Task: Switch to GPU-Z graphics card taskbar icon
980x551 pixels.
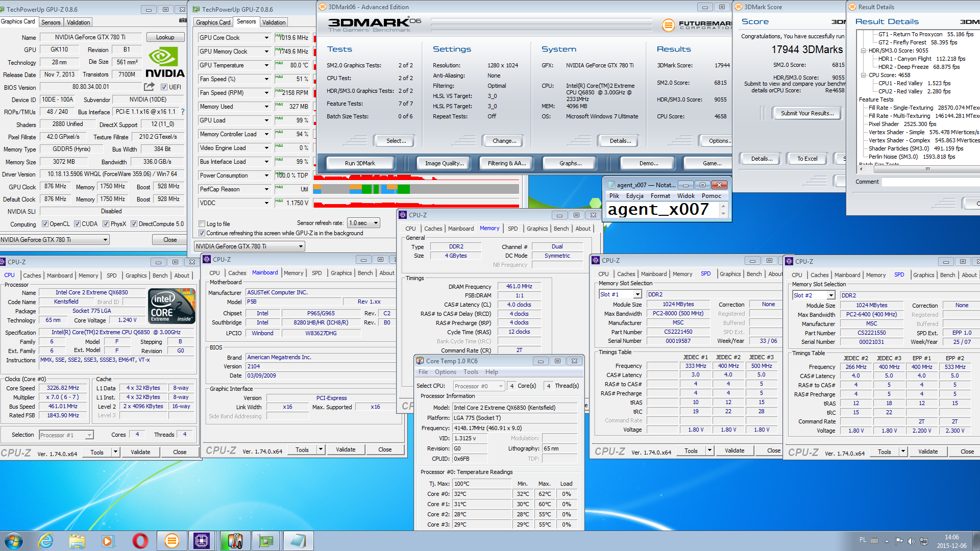Action: click(x=266, y=541)
